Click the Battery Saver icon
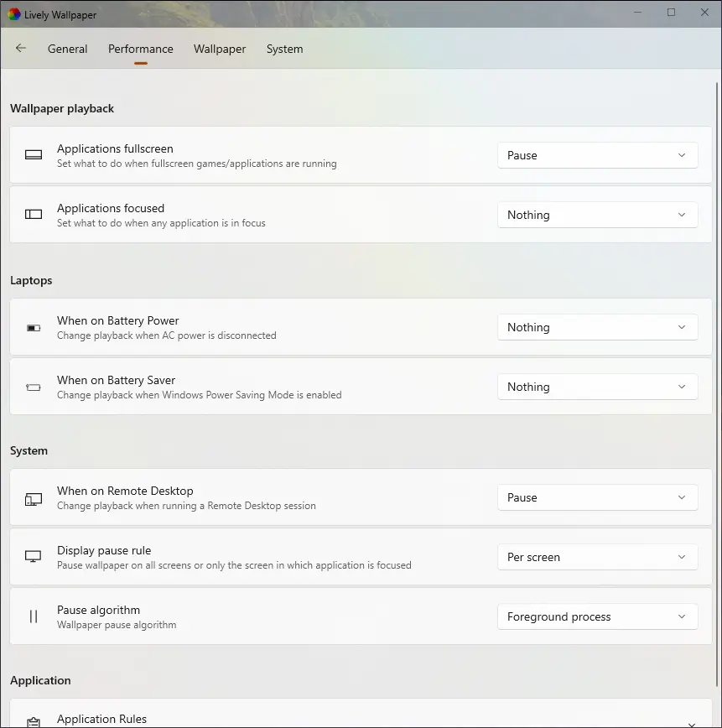The height and width of the screenshot is (728, 722). point(33,387)
